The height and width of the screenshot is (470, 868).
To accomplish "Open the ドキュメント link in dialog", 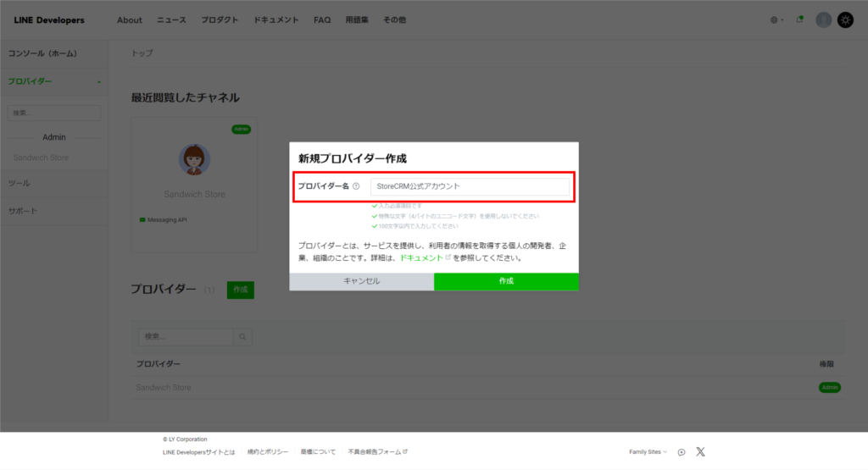I will tap(421, 257).
